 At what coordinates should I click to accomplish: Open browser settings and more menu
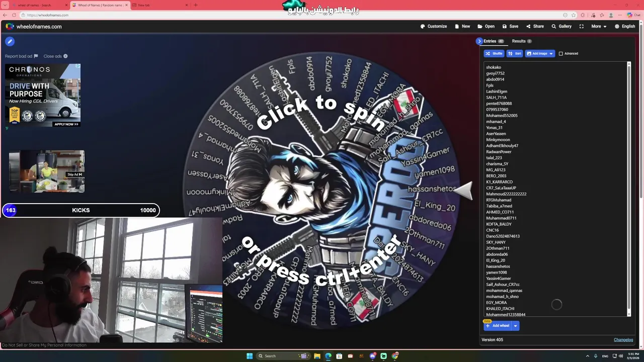620,15
